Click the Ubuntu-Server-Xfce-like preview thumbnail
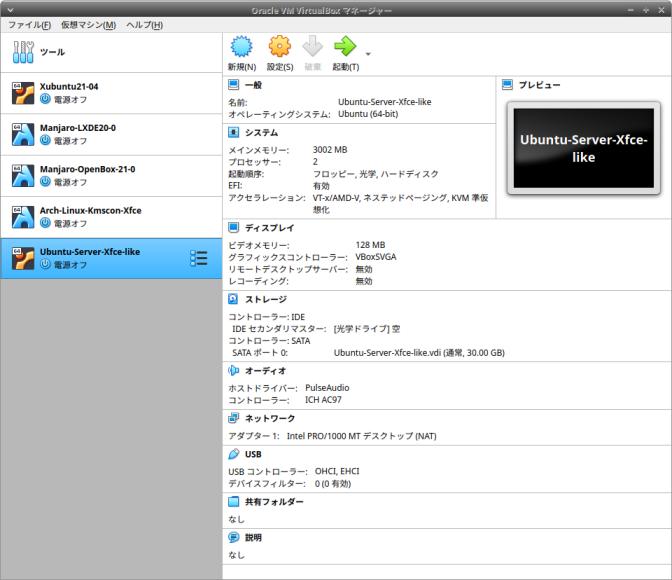672x580 pixels. [584, 148]
